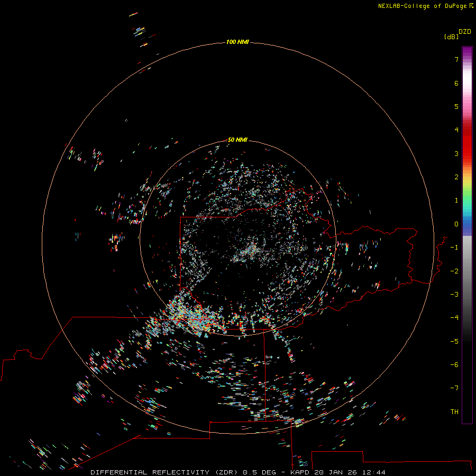Click the 3 value on color scale
Screen dimensions: 476x476
(456, 153)
